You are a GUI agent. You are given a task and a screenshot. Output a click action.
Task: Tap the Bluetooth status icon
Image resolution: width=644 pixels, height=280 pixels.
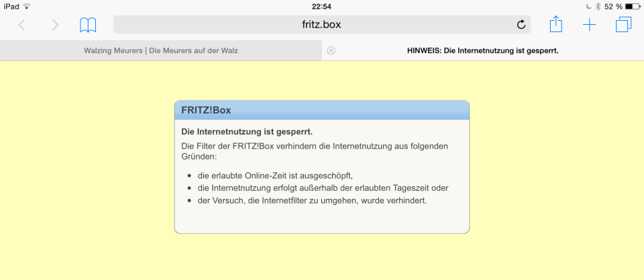point(598,6)
